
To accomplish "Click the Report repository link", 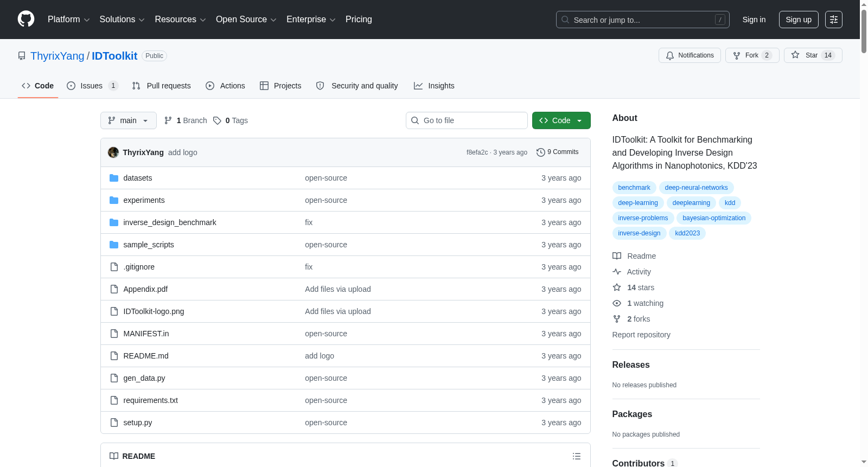I will tap(641, 335).
